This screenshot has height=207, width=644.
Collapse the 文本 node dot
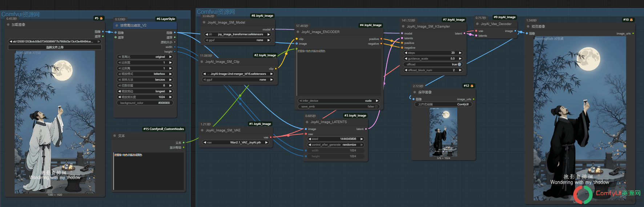click(x=114, y=136)
